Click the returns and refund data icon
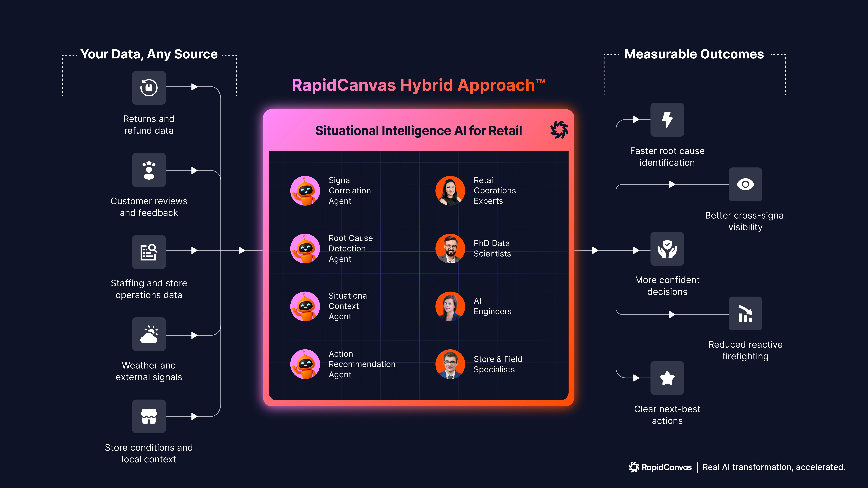This screenshot has width=868, height=488. [149, 88]
